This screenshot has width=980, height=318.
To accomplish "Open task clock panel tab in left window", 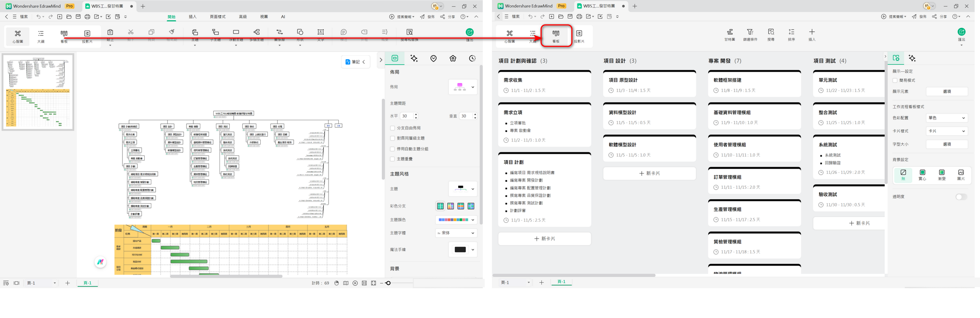I will (472, 58).
